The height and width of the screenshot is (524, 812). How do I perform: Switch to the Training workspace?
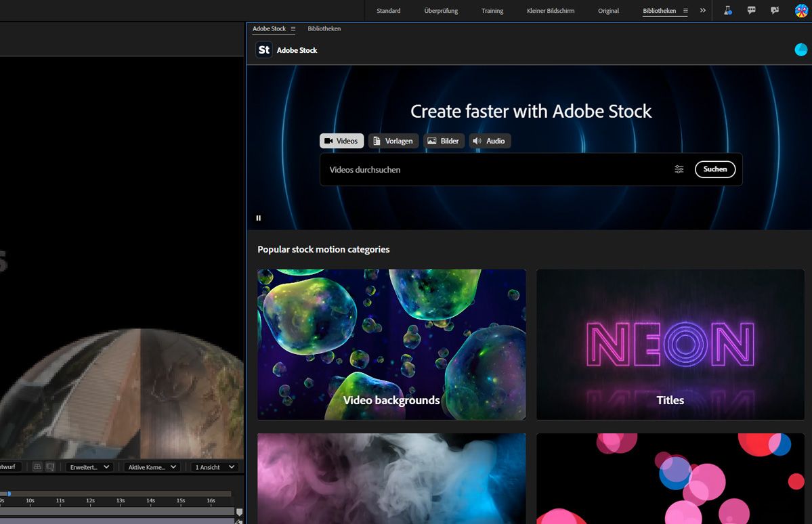coord(492,11)
